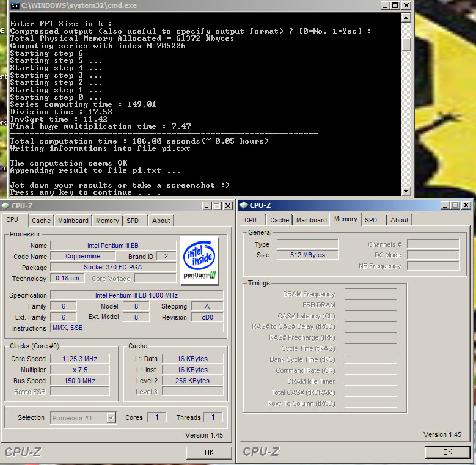The image size is (476, 465).
Task: Select Memory tab in right CPU-Z
Action: (x=346, y=219)
